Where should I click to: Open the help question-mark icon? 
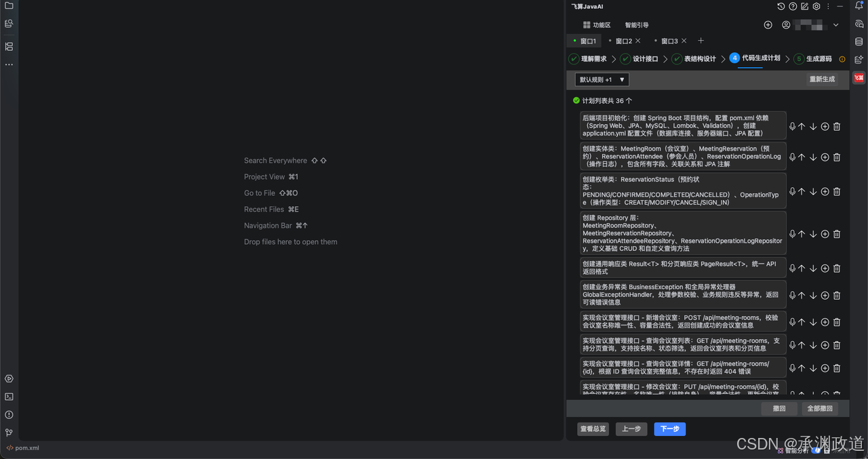(x=793, y=6)
